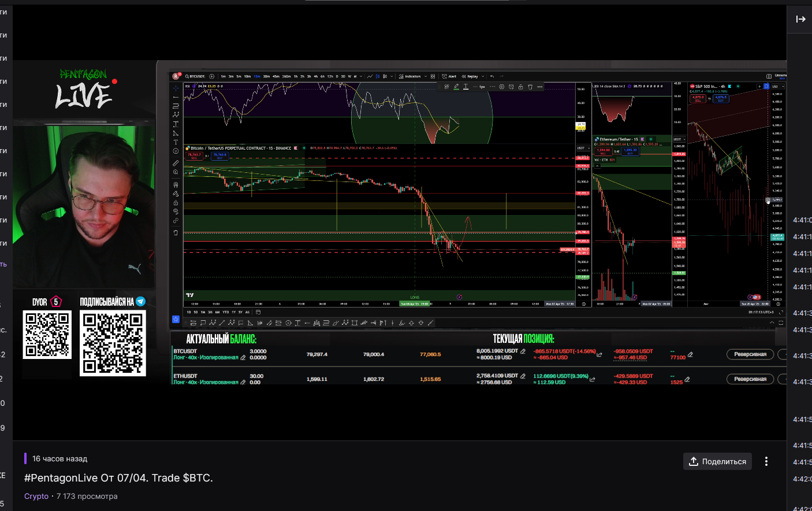Open the Alert tool in TradingView toolbar
The height and width of the screenshot is (511, 812).
pyautogui.click(x=449, y=76)
